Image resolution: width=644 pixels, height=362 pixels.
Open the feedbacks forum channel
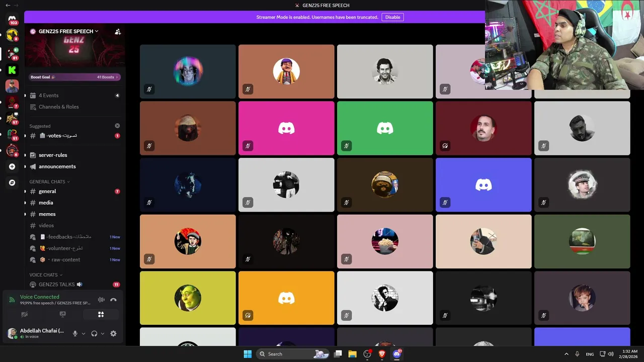pos(74,237)
